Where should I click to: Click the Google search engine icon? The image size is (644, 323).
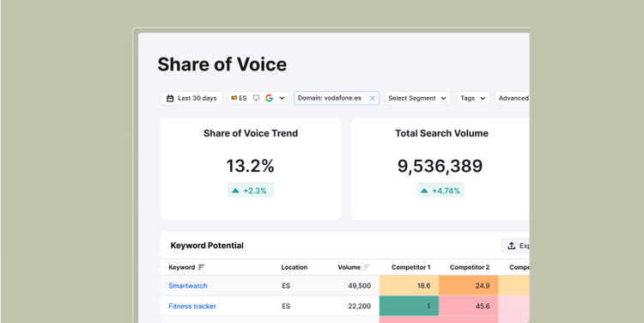pyautogui.click(x=269, y=98)
